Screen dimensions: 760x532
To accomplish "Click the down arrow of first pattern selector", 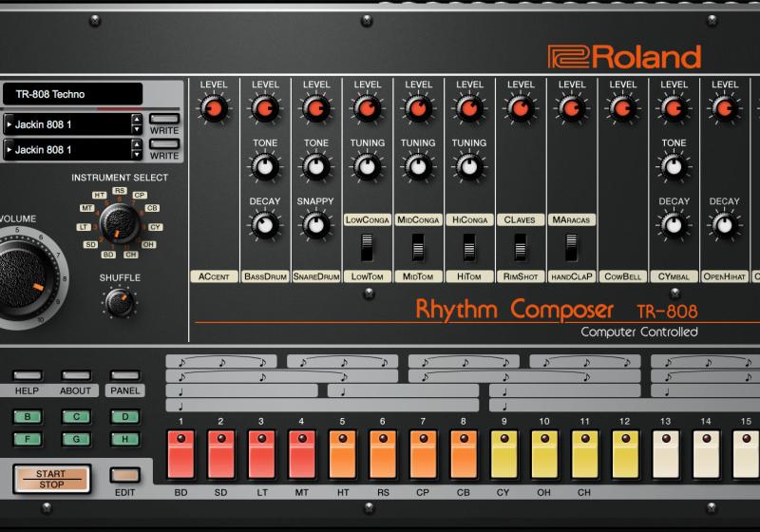I will pyautogui.click(x=137, y=129).
